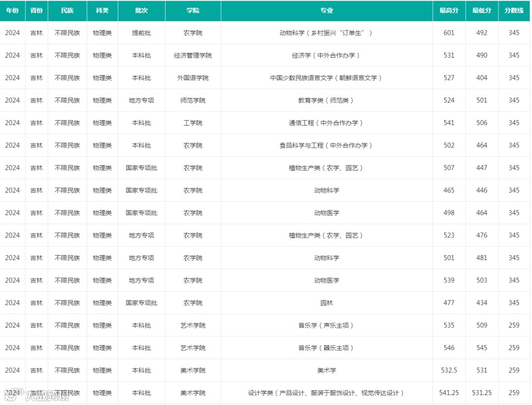Click the highest score 539 cell
The height and width of the screenshot is (405, 532).
tap(449, 280)
